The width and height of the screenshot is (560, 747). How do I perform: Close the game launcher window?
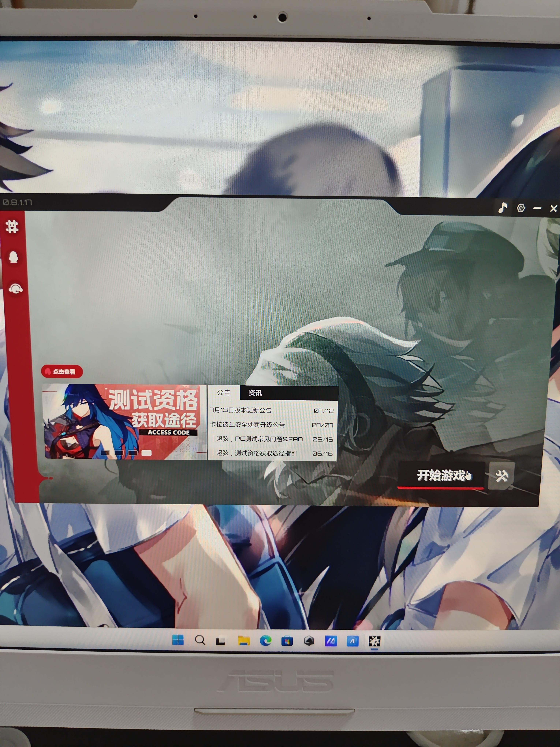553,209
